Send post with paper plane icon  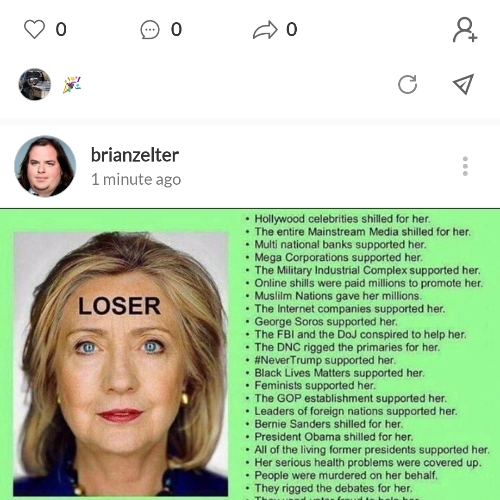click(463, 84)
